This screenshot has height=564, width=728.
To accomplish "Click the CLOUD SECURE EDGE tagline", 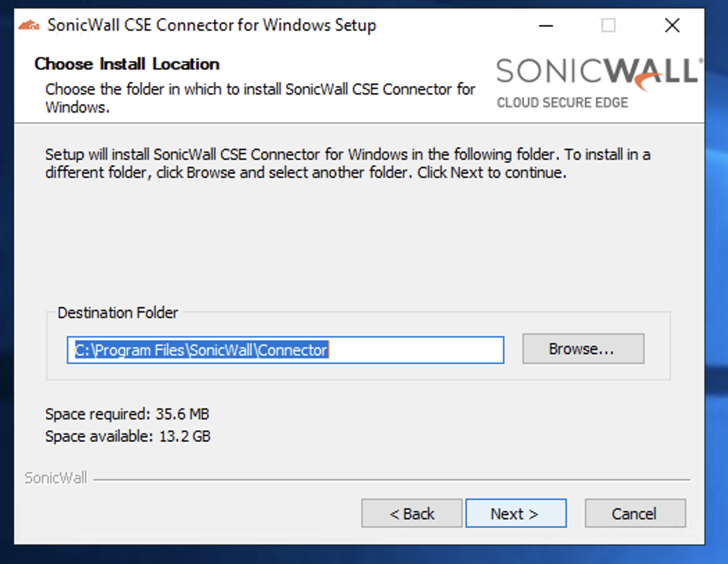I will 562,103.
